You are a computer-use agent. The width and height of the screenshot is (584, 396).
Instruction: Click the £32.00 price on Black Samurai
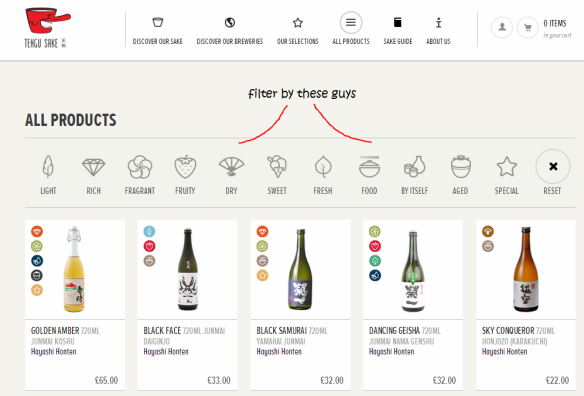coord(332,380)
